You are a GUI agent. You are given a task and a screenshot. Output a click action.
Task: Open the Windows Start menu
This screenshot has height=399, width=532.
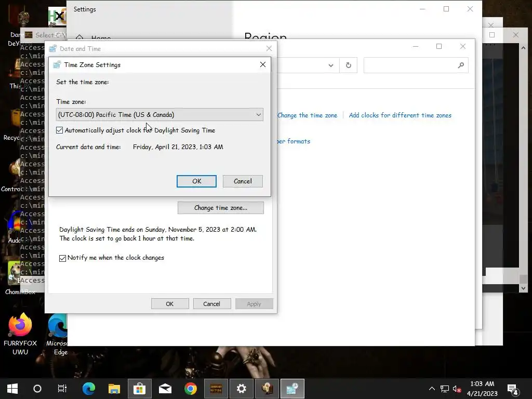click(12, 389)
